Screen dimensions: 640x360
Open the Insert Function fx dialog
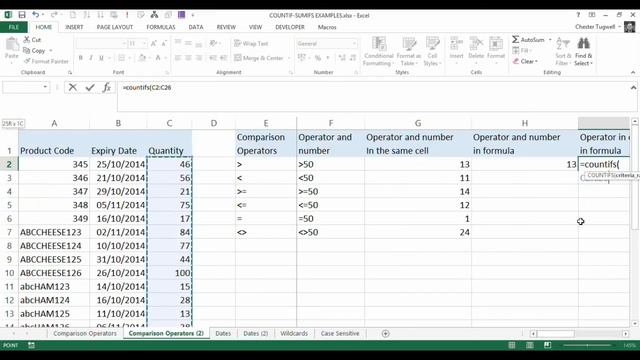107,87
